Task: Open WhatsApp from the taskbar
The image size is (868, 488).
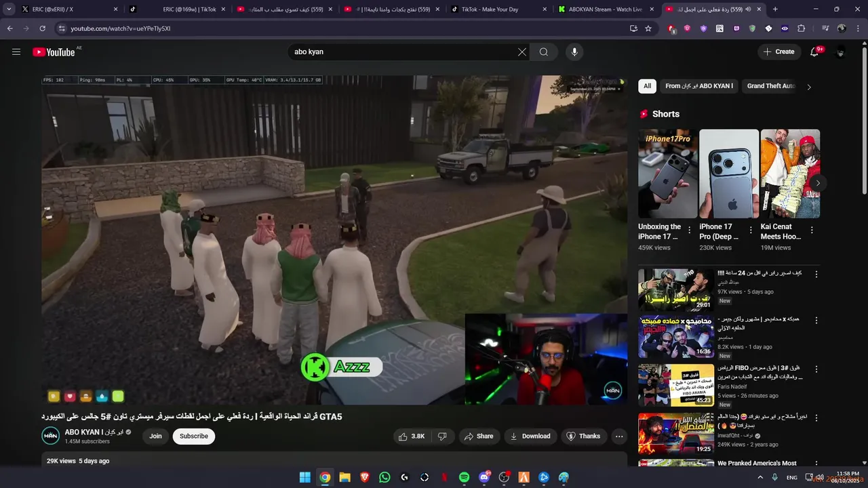Action: tap(384, 477)
